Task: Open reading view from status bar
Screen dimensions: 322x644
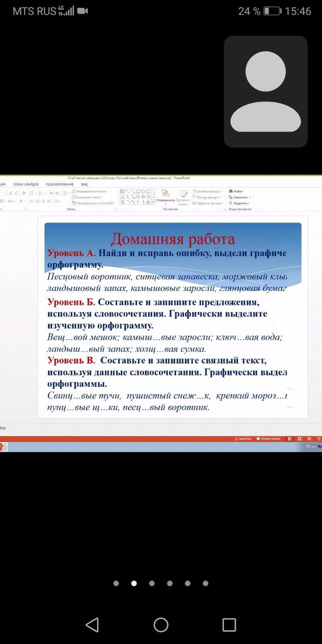Action: (309, 439)
